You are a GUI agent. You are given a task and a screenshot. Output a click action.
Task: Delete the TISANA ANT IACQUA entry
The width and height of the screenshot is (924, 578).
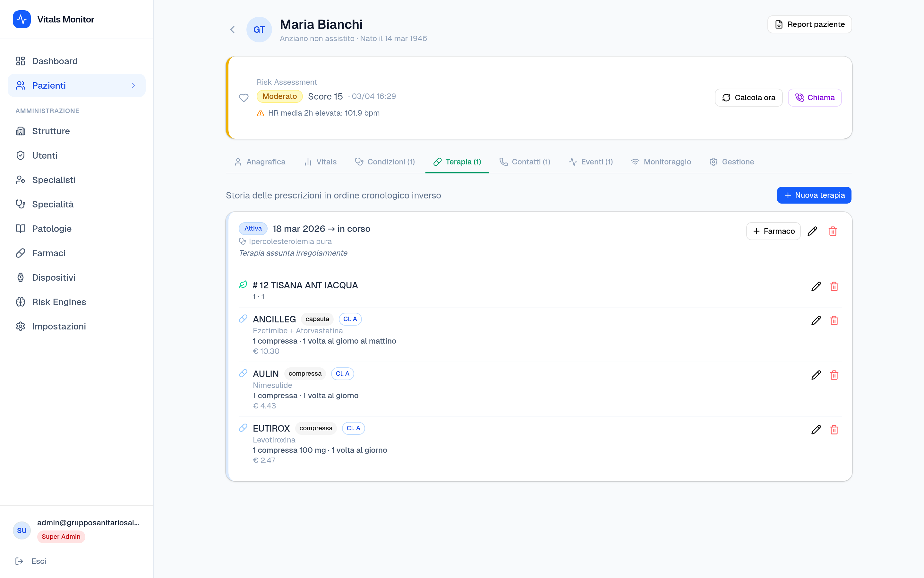point(834,287)
